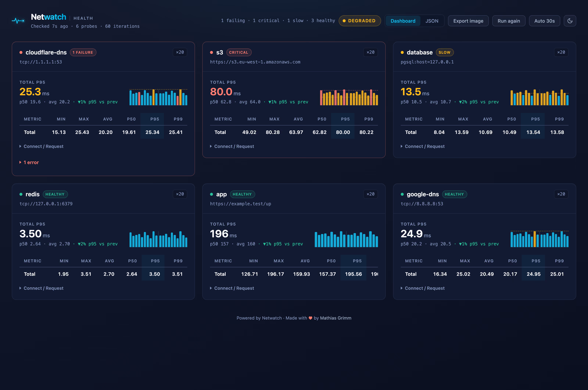Viewport: 588px width, 390px height.
Task: Click the 24.95 value in google-dns table
Action: pos(533,274)
